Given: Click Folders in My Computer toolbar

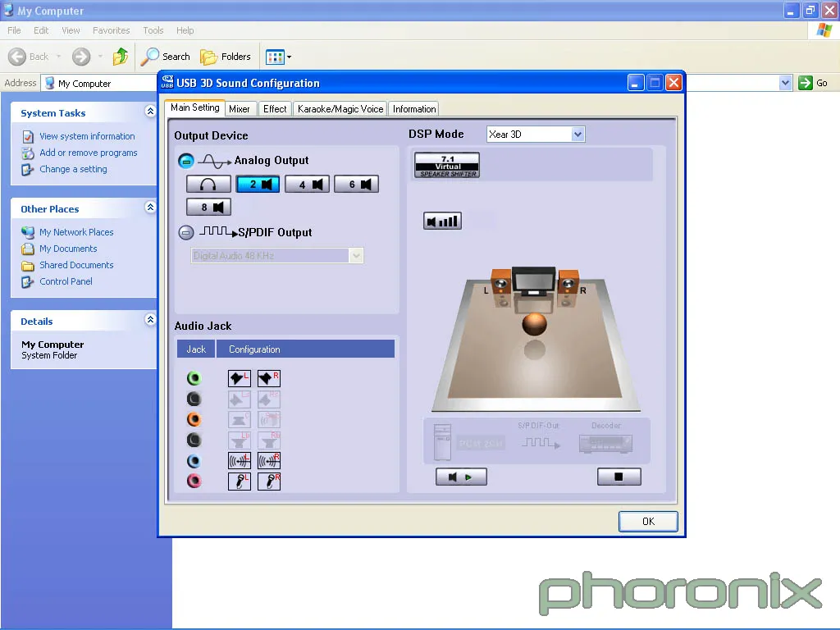Looking at the screenshot, I should pyautogui.click(x=226, y=57).
